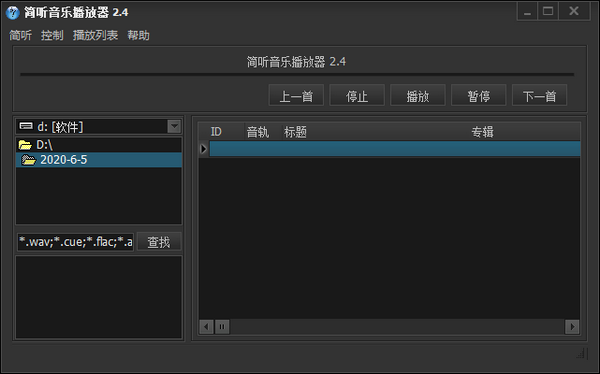Click the resize grip in status bar

click(582, 353)
